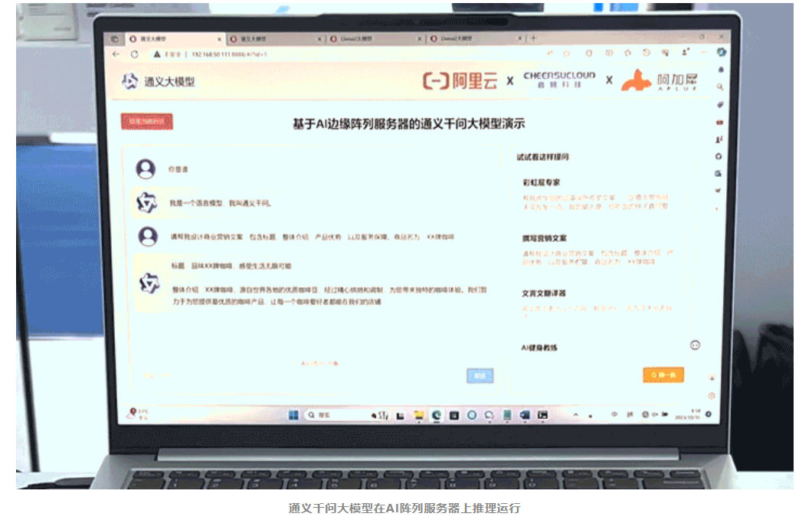
Task: Click the 通义大模型 logo icon
Action: [x=130, y=81]
